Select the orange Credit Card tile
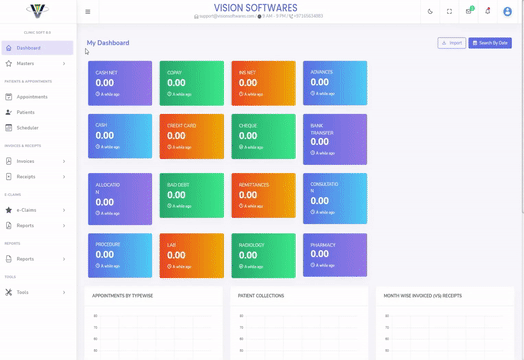 pos(192,136)
